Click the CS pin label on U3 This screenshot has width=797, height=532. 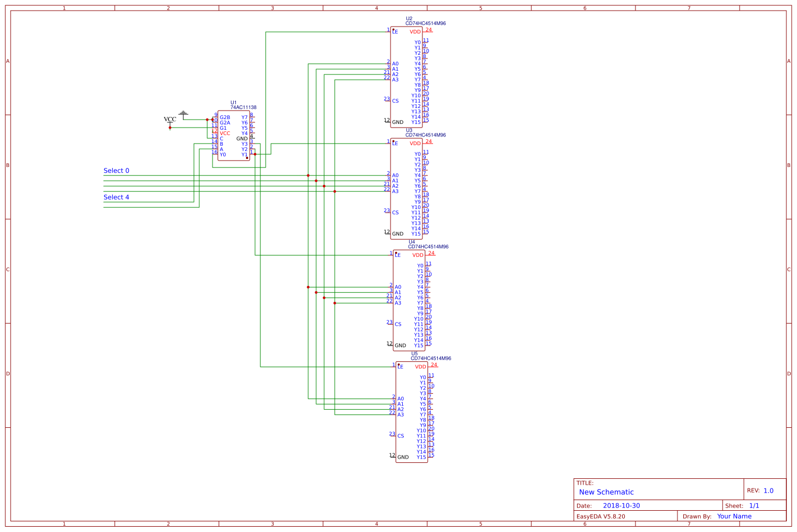point(396,213)
